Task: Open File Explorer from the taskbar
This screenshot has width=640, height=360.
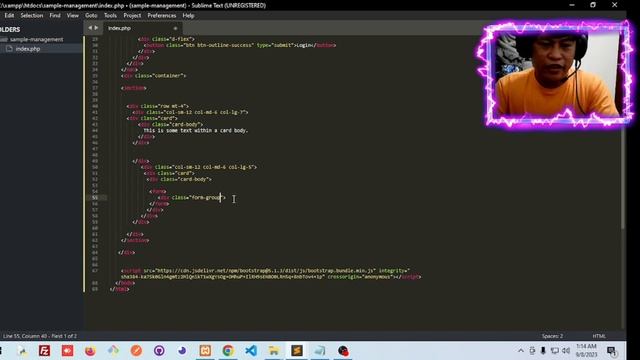Action: click(274, 351)
